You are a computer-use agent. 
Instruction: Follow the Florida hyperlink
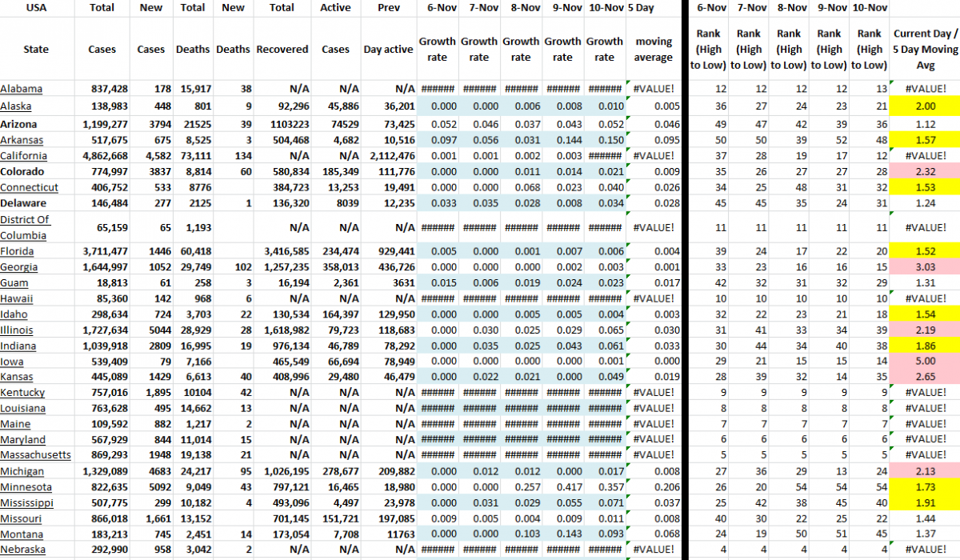20,251
